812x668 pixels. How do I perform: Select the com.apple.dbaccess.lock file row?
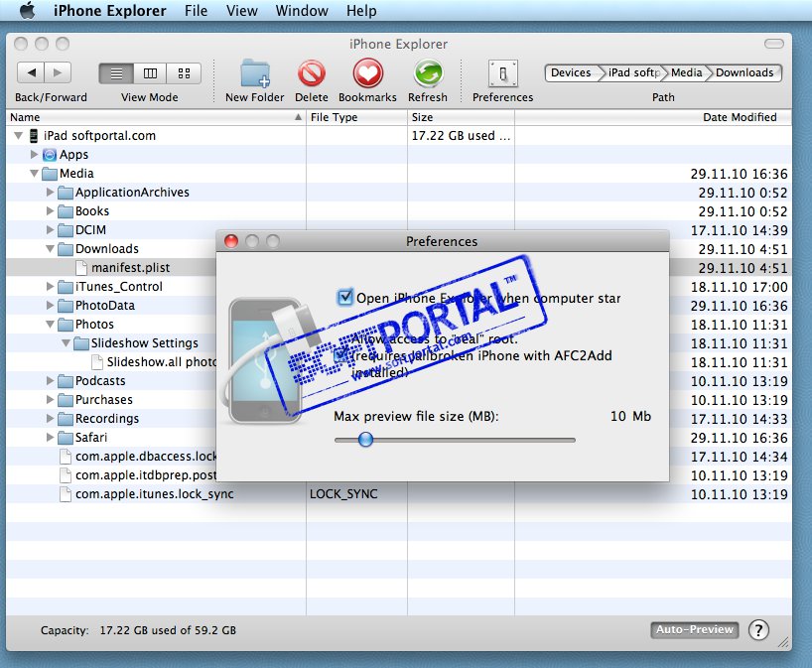click(x=111, y=457)
